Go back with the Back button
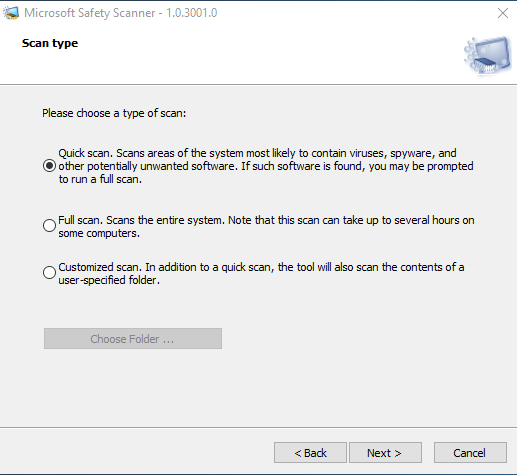 310,453
